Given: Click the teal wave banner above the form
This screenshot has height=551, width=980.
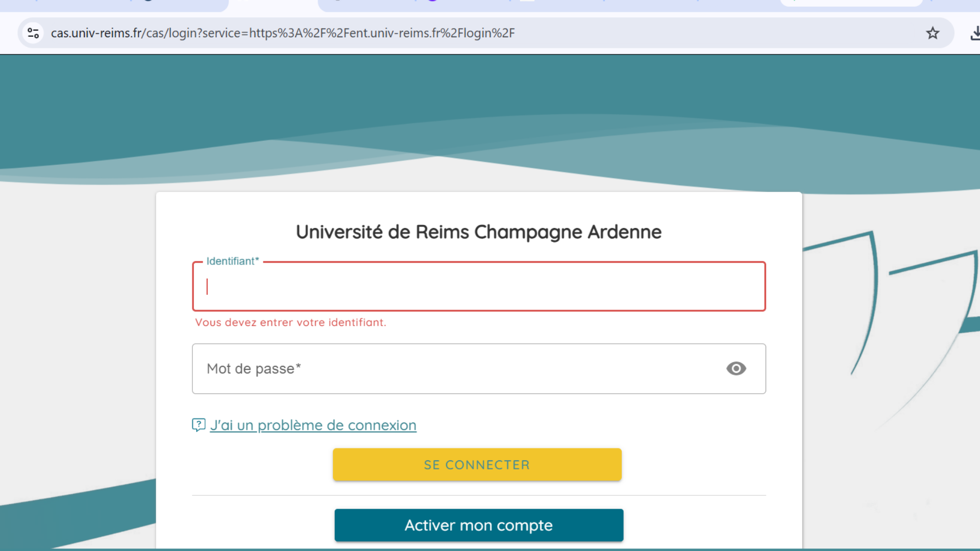Looking at the screenshot, I should pyautogui.click(x=490, y=122).
